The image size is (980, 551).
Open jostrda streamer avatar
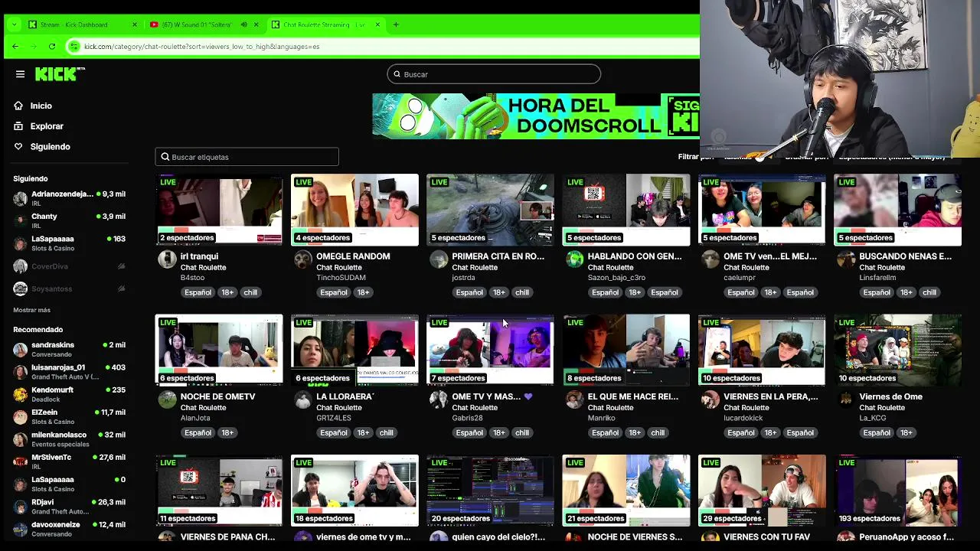click(x=438, y=259)
